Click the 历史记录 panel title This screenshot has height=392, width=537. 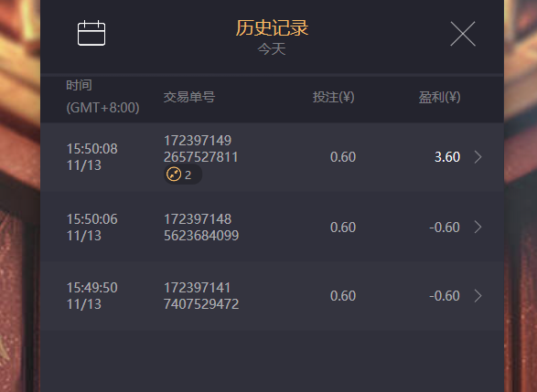272,27
